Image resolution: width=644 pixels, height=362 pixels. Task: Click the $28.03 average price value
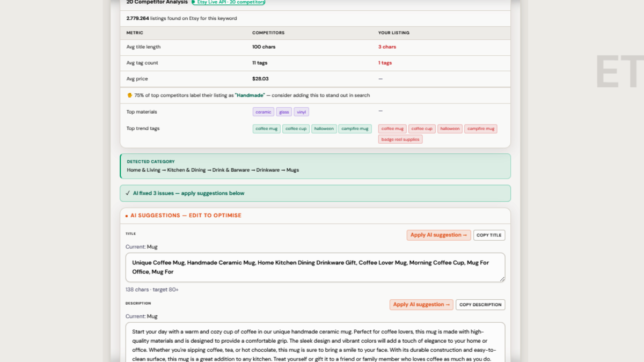tap(260, 79)
